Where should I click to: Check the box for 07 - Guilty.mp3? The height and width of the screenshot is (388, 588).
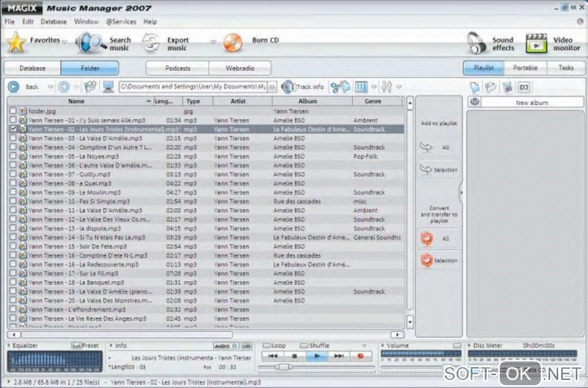coord(13,174)
